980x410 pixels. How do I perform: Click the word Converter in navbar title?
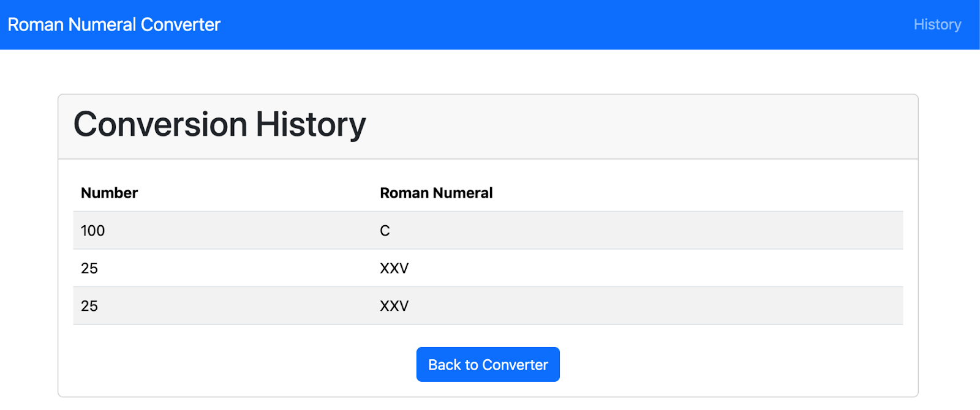180,24
